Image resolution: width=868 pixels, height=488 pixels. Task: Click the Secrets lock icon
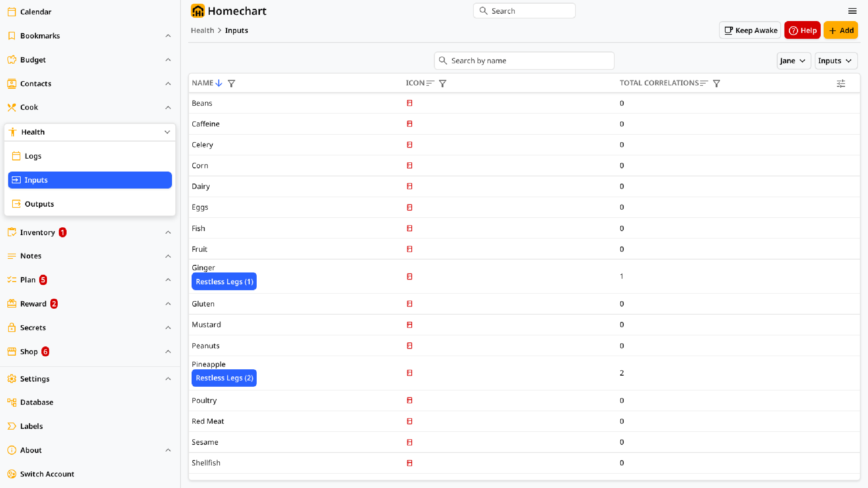[x=12, y=328]
